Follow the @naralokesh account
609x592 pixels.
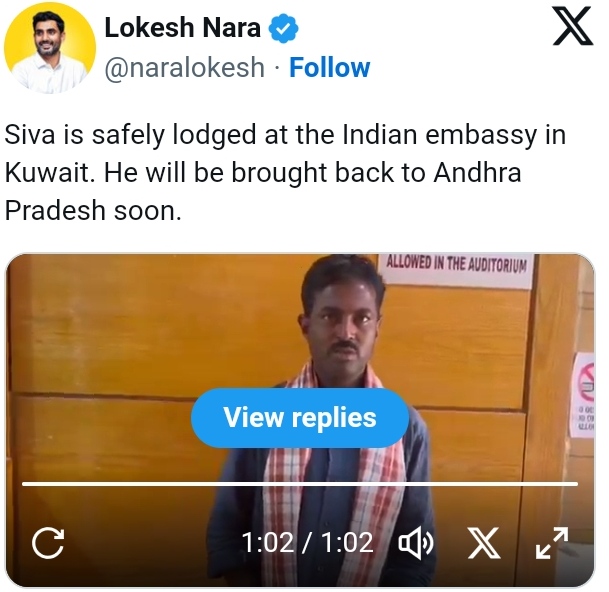pyautogui.click(x=329, y=67)
